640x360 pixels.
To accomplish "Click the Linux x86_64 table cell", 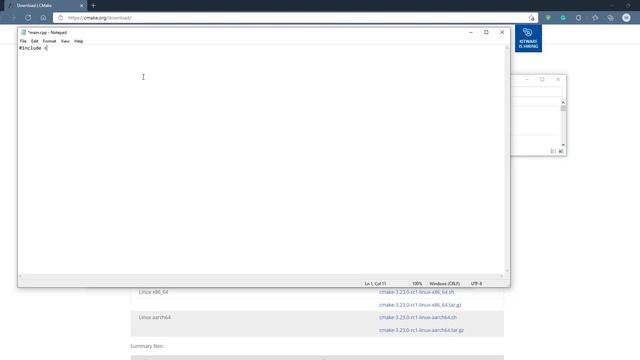I will 153,292.
